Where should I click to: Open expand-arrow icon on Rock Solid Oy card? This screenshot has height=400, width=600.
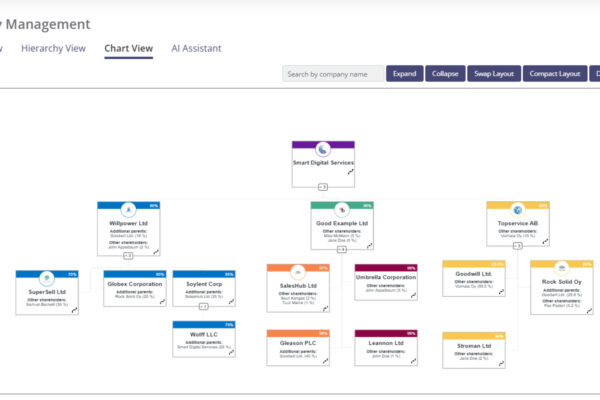[590, 310]
